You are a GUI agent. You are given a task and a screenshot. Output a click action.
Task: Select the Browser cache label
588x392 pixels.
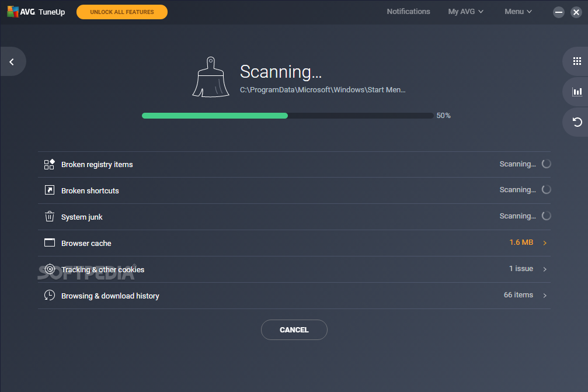pyautogui.click(x=86, y=244)
